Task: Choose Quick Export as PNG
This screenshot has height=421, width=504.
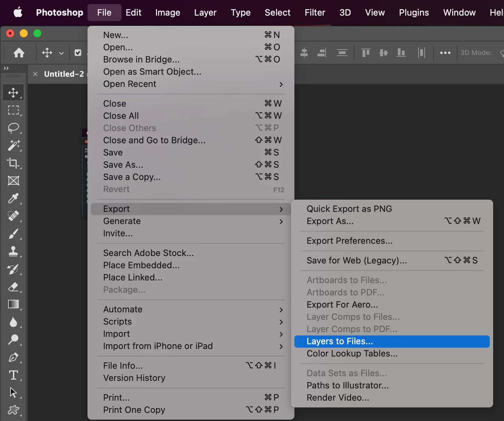Action: tap(392, 209)
